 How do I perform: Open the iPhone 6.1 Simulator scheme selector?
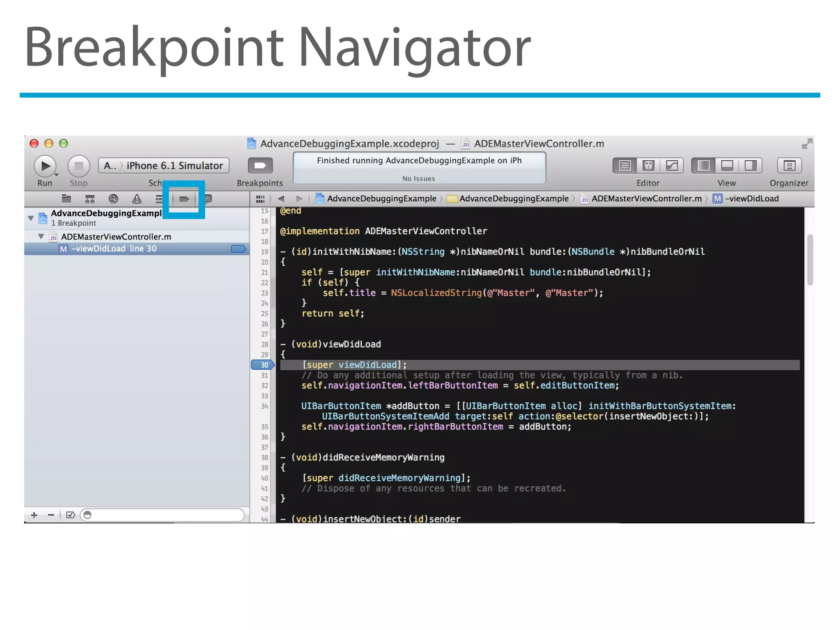click(164, 166)
